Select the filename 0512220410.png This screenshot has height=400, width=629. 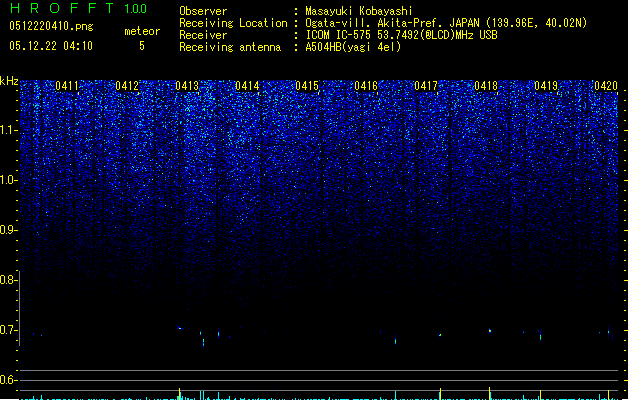pyautogui.click(x=51, y=26)
